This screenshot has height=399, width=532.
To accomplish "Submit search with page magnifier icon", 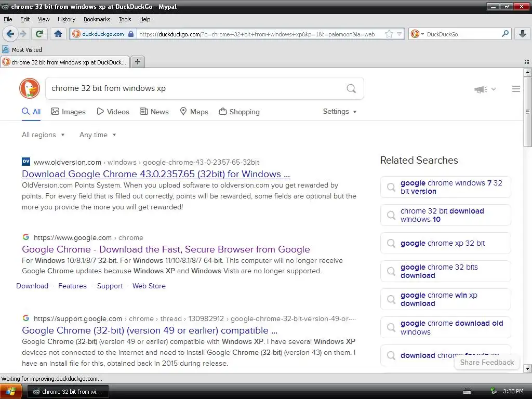I will (351, 88).
